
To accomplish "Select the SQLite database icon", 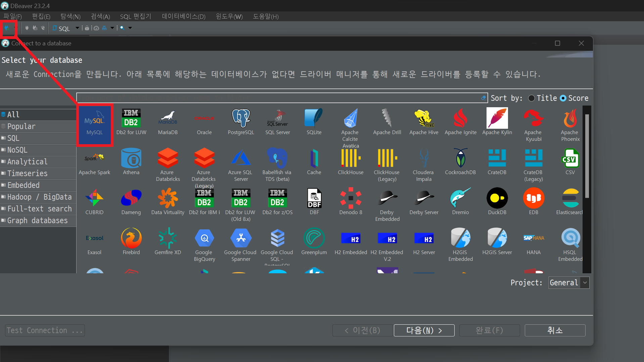I will [314, 122].
